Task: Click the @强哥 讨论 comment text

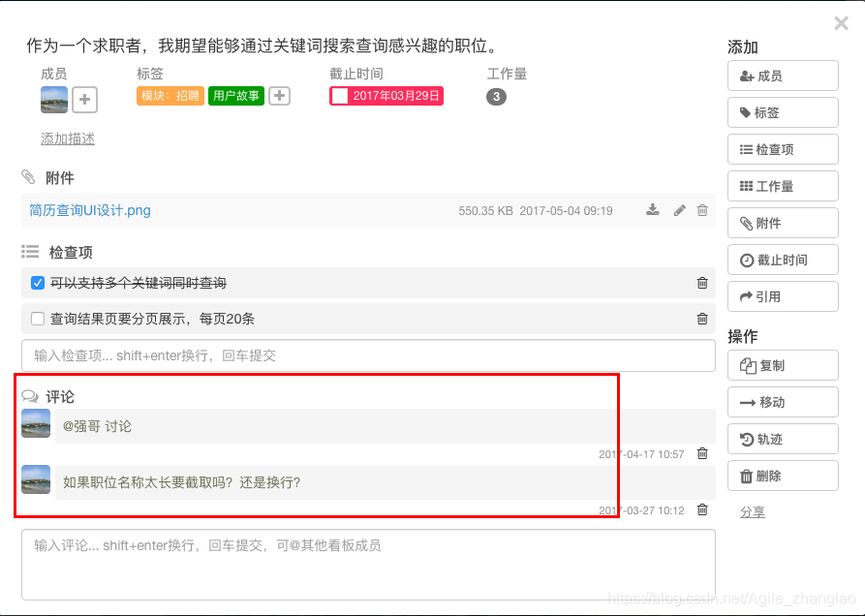Action: (97, 426)
